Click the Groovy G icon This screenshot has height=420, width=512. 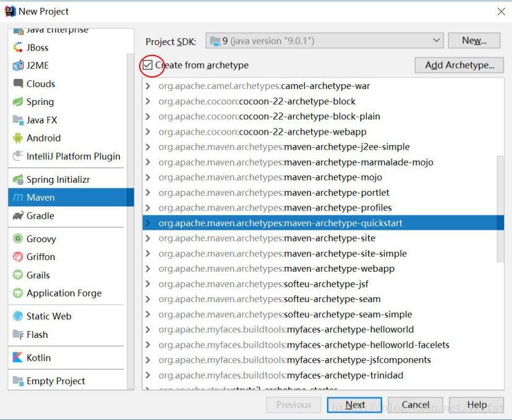(x=18, y=238)
